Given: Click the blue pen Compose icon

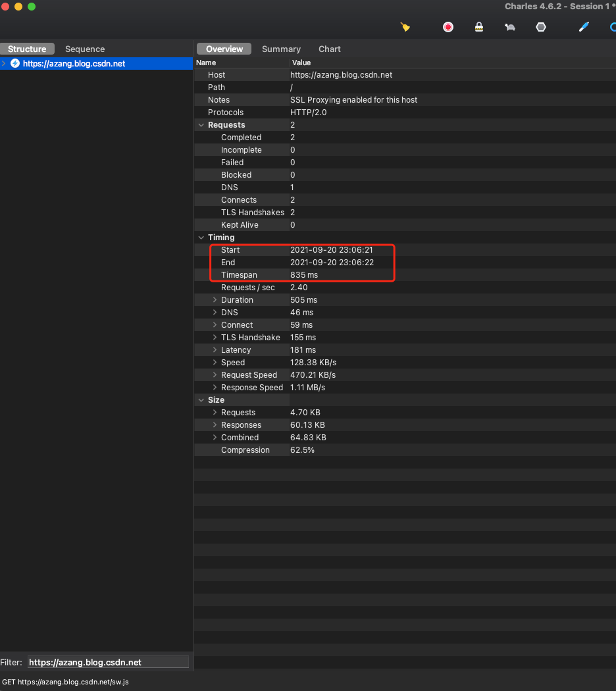Looking at the screenshot, I should pyautogui.click(x=584, y=28).
